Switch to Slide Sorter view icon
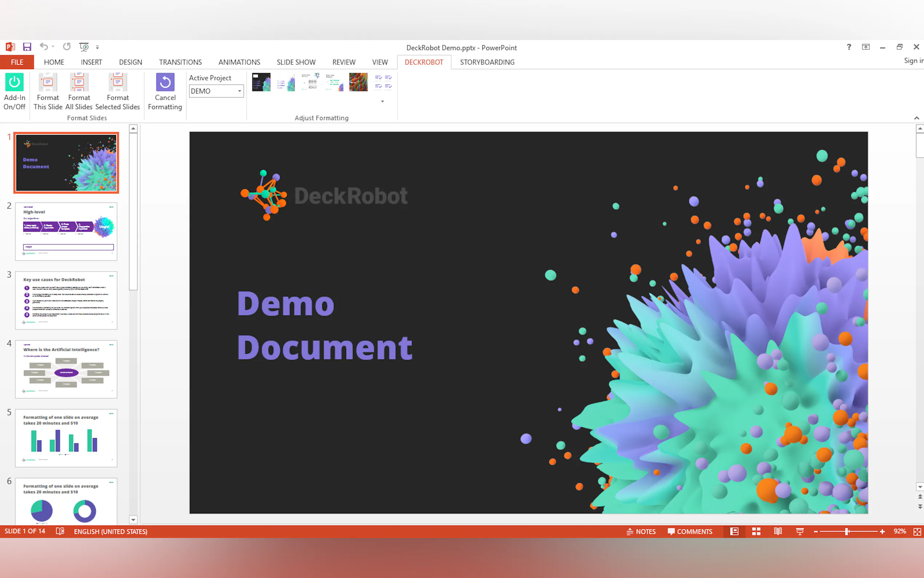Viewport: 924px width, 578px height. tap(756, 531)
